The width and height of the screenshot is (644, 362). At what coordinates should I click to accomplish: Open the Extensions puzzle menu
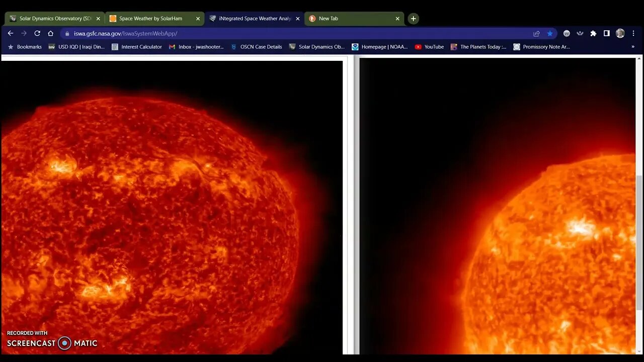click(593, 34)
